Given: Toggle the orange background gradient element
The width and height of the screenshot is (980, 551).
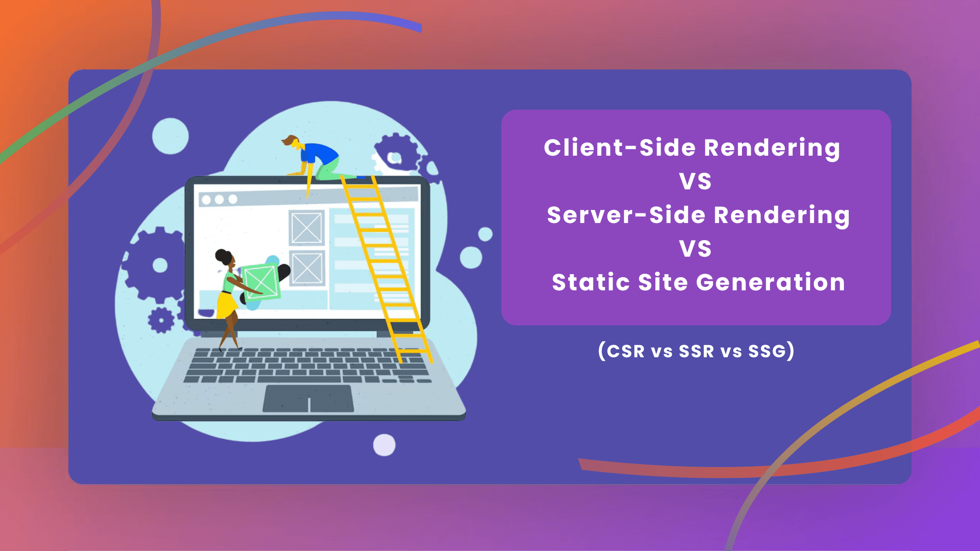Looking at the screenshot, I should click(x=34, y=34).
